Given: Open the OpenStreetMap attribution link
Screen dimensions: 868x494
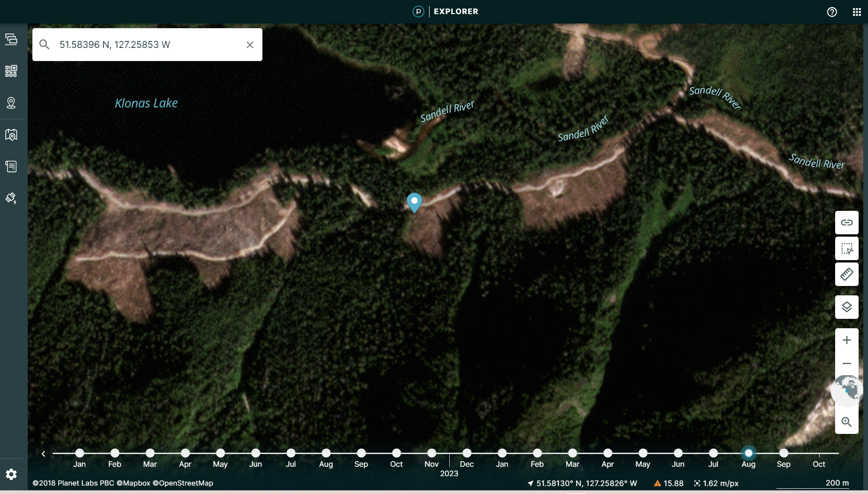Looking at the screenshot, I should (x=183, y=483).
